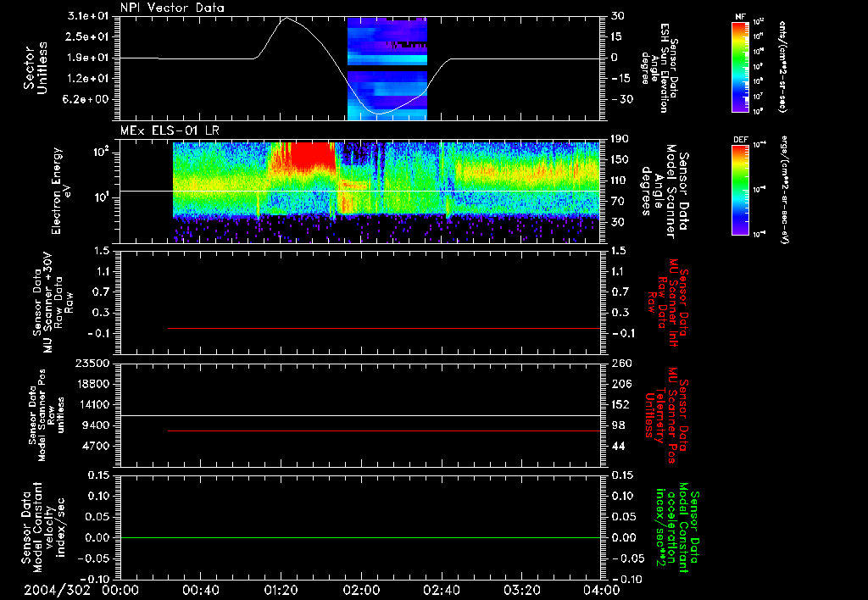Click the "44" telemetry axis tick

pyautogui.click(x=618, y=446)
